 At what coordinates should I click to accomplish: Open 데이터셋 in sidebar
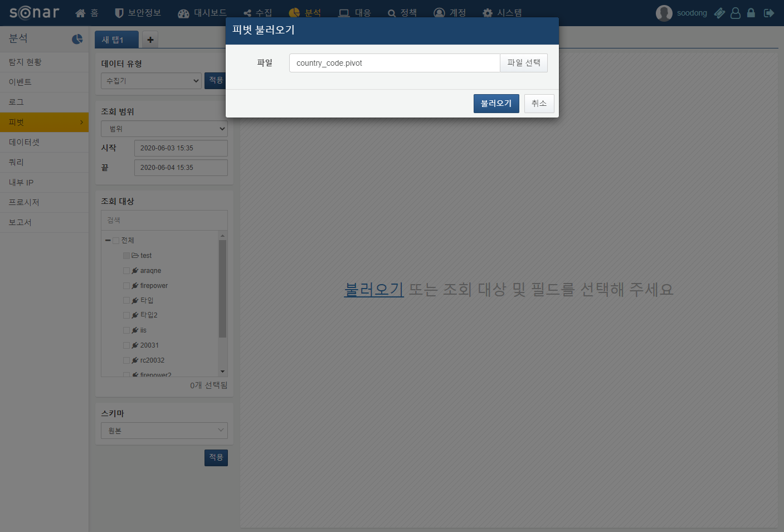tap(45, 143)
